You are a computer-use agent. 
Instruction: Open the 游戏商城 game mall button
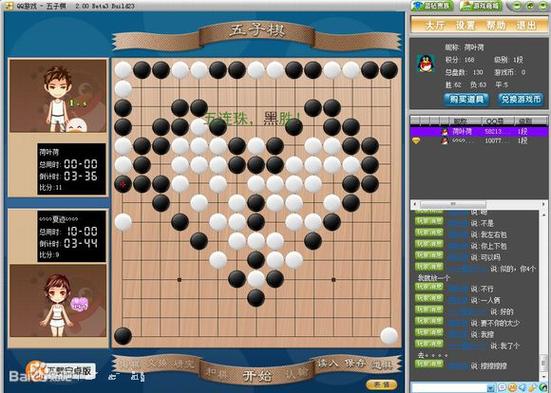[x=481, y=6]
